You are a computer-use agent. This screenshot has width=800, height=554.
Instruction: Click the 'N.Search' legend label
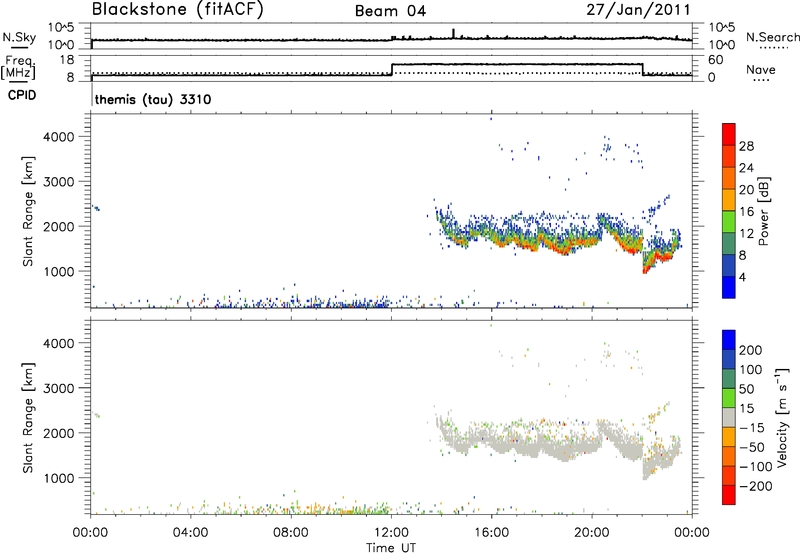(773, 37)
